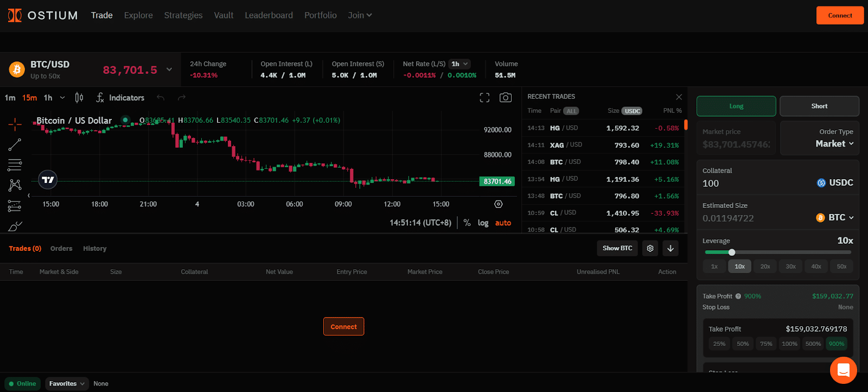Open the BTC/USD market selector chevron
The width and height of the screenshot is (868, 392).
point(169,69)
